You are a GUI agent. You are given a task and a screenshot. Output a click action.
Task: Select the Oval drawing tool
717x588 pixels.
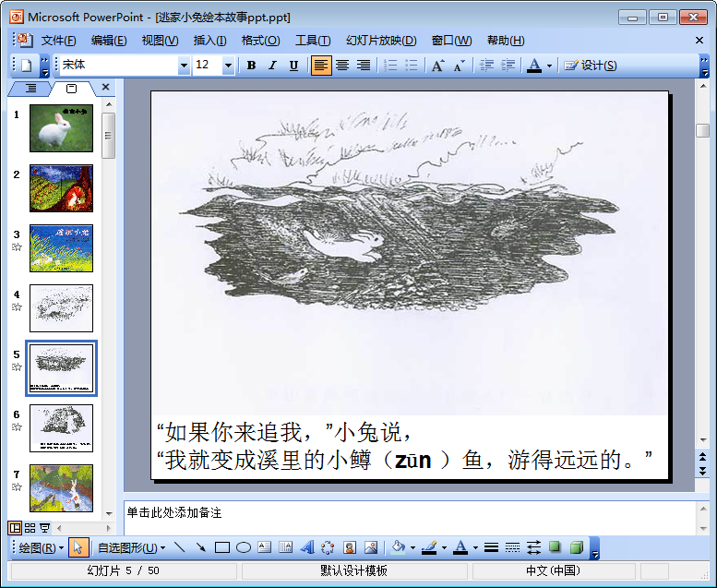pos(244,547)
